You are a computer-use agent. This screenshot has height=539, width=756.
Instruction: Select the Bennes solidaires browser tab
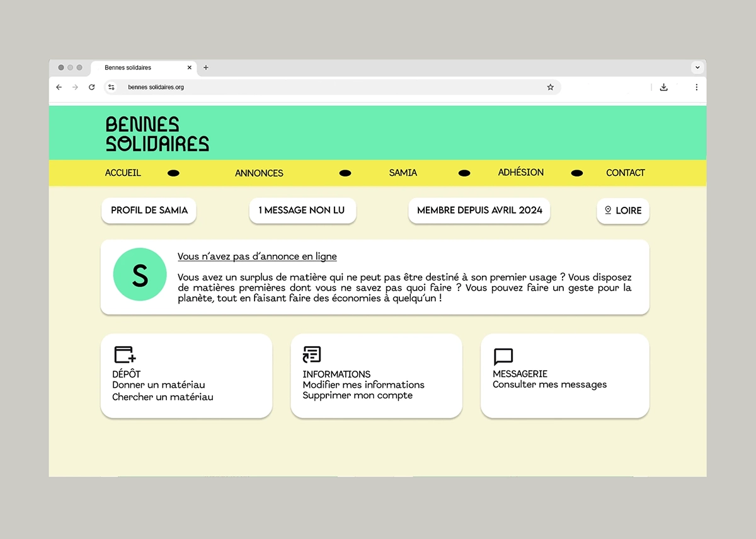[x=144, y=67]
